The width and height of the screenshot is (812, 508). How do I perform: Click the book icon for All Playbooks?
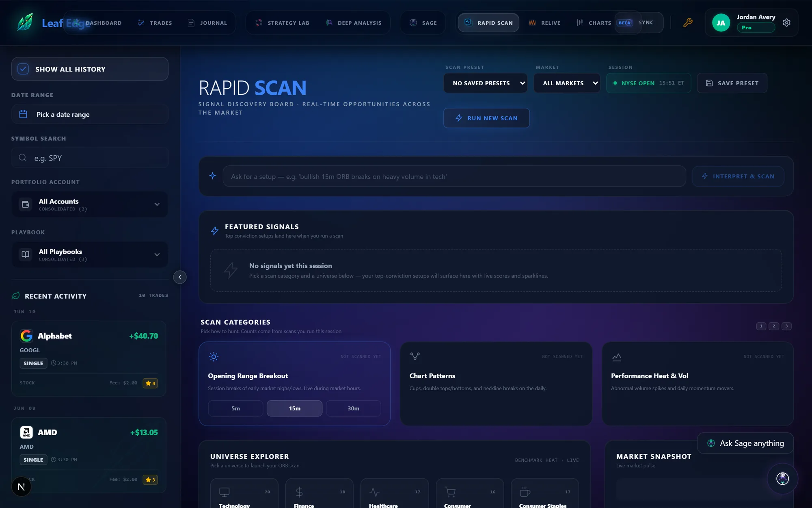pyautogui.click(x=26, y=254)
